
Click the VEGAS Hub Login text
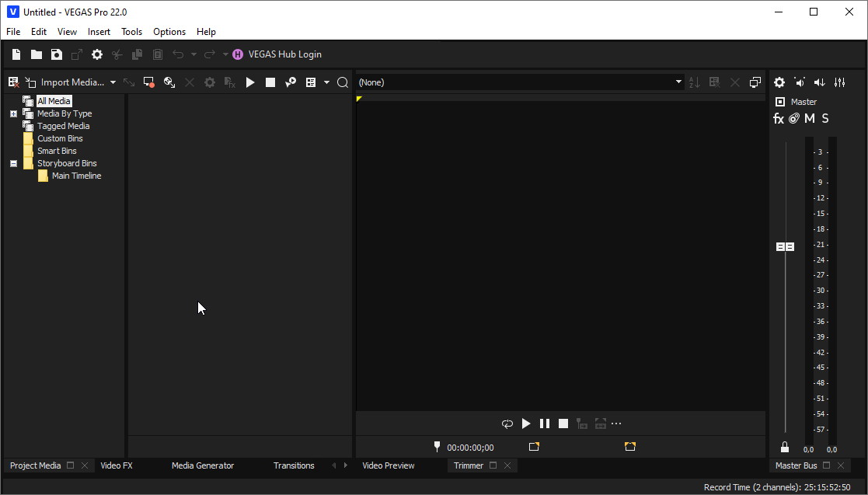pyautogui.click(x=285, y=54)
